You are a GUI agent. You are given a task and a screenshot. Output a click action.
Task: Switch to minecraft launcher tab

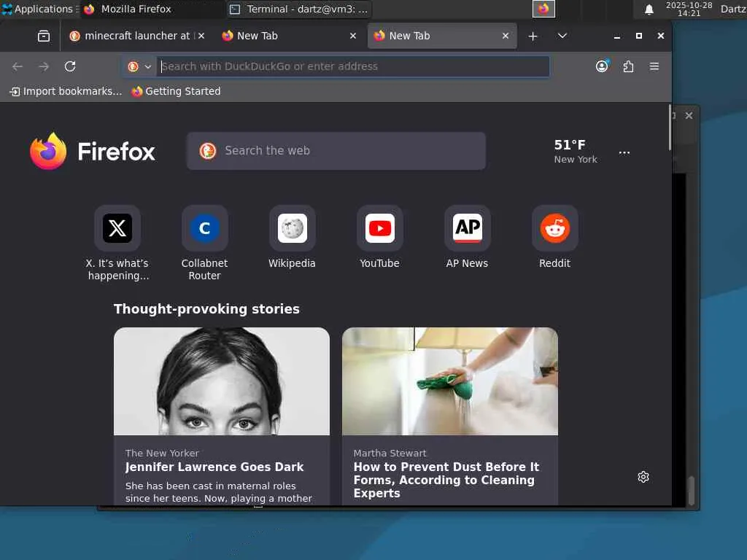pyautogui.click(x=136, y=36)
